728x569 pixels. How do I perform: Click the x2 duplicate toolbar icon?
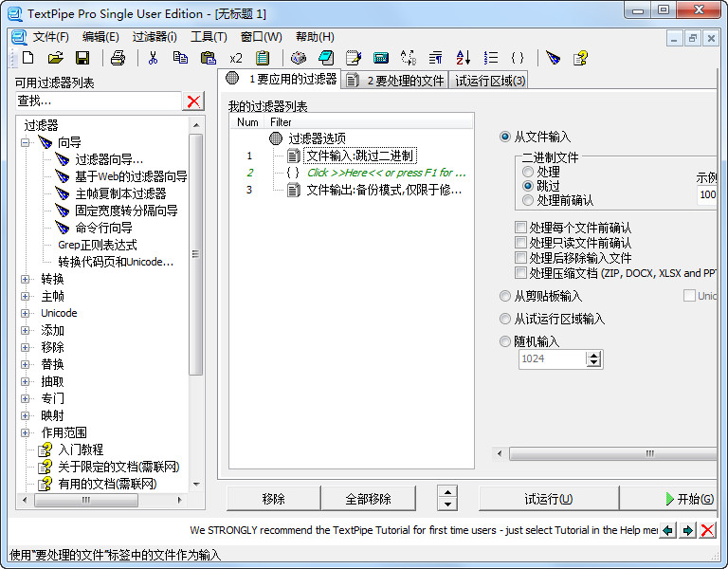pyautogui.click(x=236, y=58)
